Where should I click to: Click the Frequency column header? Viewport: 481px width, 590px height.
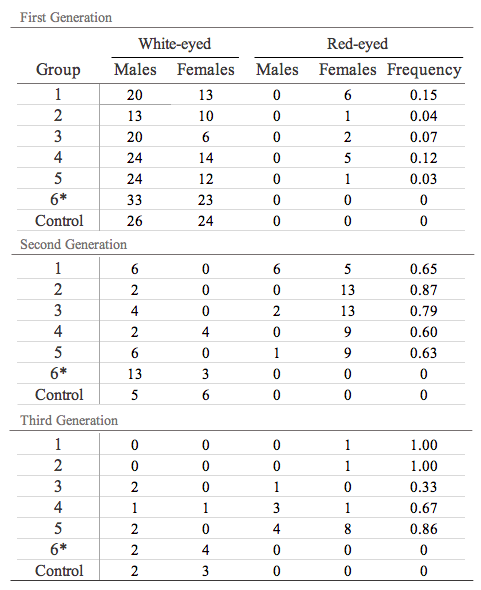(x=424, y=70)
